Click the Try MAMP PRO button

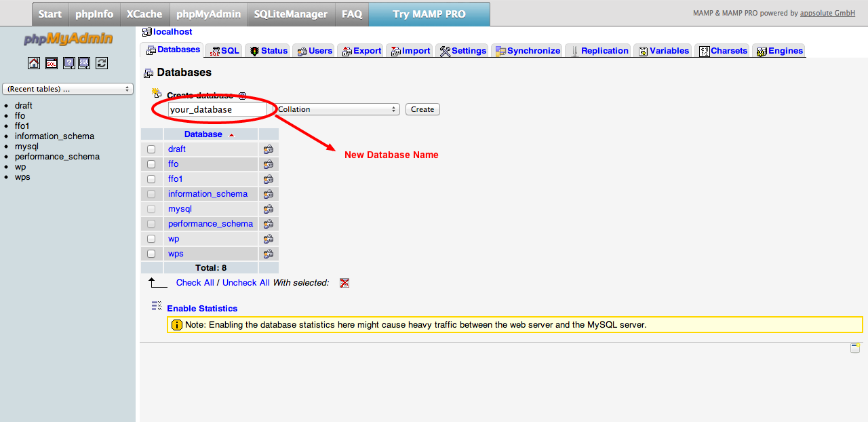[429, 14]
